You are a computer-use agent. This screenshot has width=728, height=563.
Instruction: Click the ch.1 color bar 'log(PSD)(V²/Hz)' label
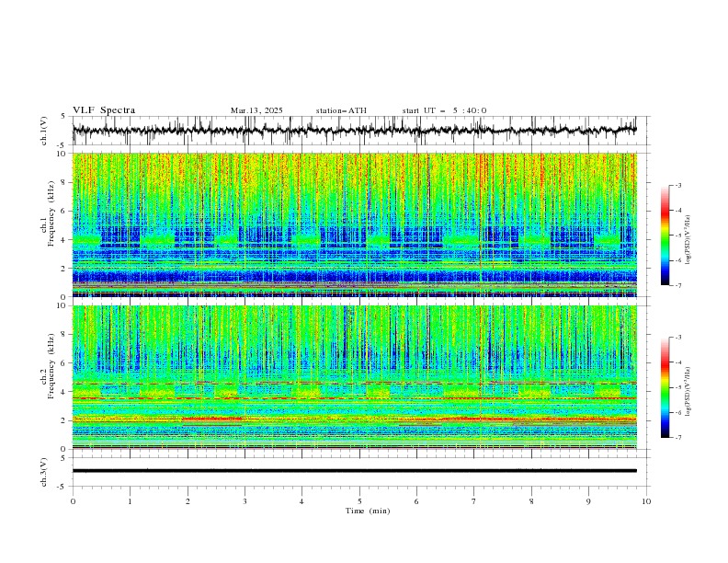click(688, 240)
